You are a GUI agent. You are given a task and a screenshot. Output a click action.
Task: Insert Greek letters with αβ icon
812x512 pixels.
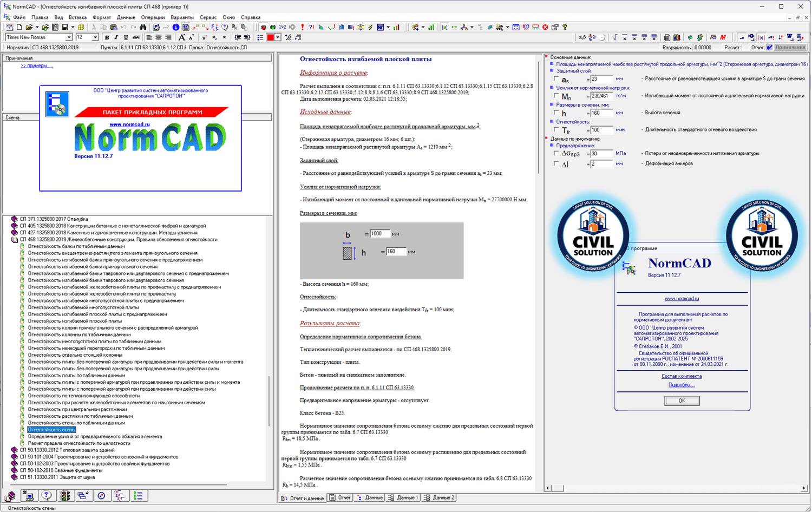click(x=582, y=37)
